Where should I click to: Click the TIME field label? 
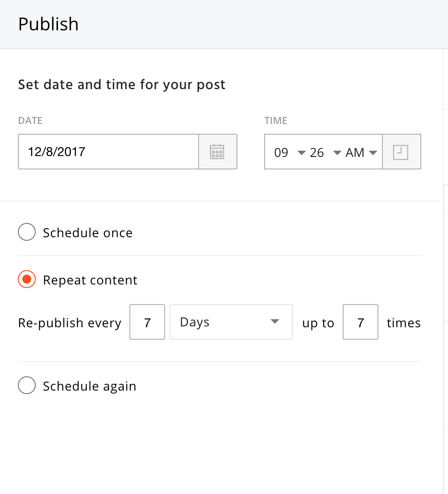pyautogui.click(x=276, y=120)
